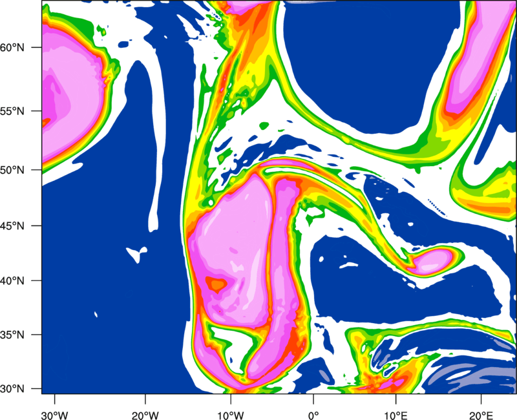
Task: Click the 0° longitude axis label
Action: (313, 415)
